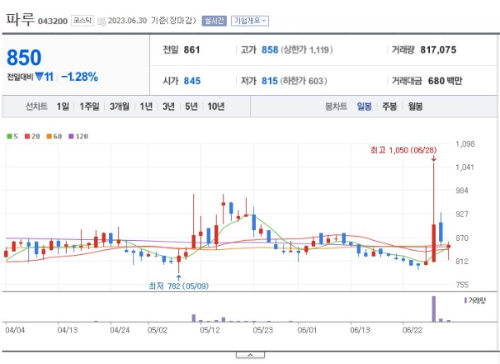Viewport: 500px width, 364px height.
Task: Click the 거래량 legend in volume chart
Action: click(475, 301)
